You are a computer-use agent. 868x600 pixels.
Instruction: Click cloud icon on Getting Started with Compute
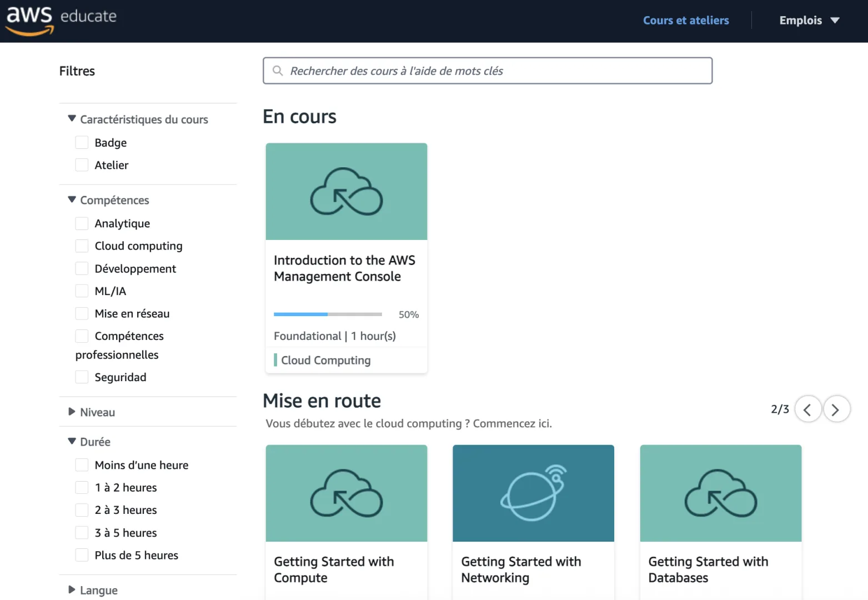(347, 493)
